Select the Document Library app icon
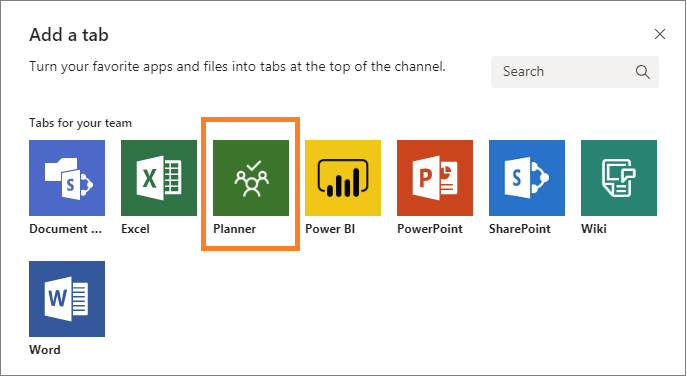Screen dimensions: 687x377 coord(67,178)
